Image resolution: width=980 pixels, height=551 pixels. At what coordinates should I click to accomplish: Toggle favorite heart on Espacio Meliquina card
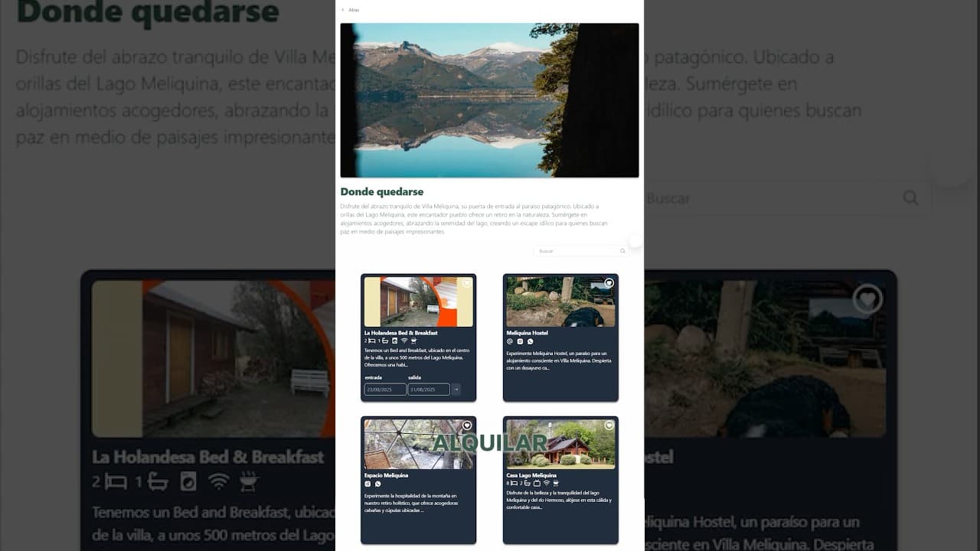[467, 425]
